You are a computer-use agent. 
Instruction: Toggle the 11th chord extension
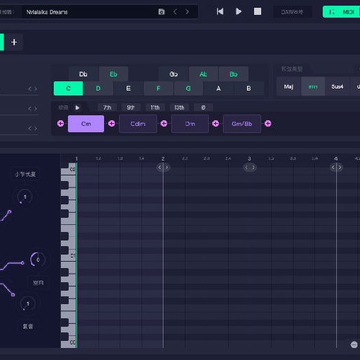(155, 108)
